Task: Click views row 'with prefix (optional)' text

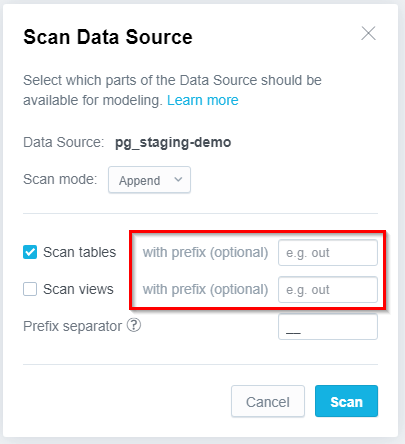Action: click(x=205, y=290)
